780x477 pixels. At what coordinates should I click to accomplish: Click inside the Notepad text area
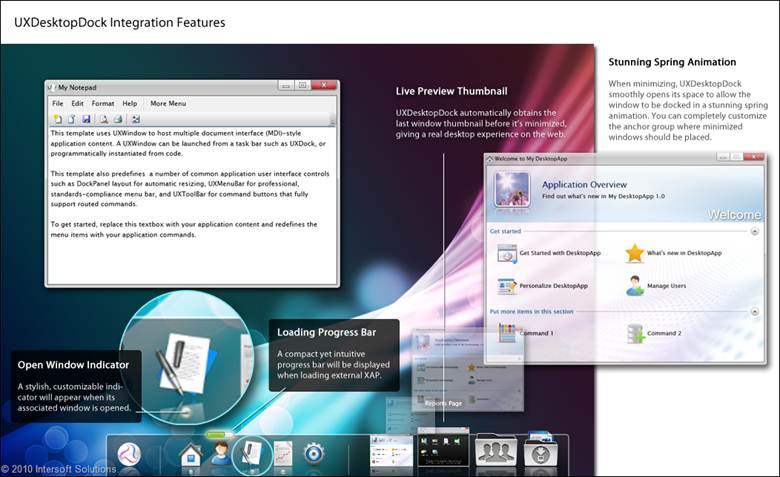192,206
